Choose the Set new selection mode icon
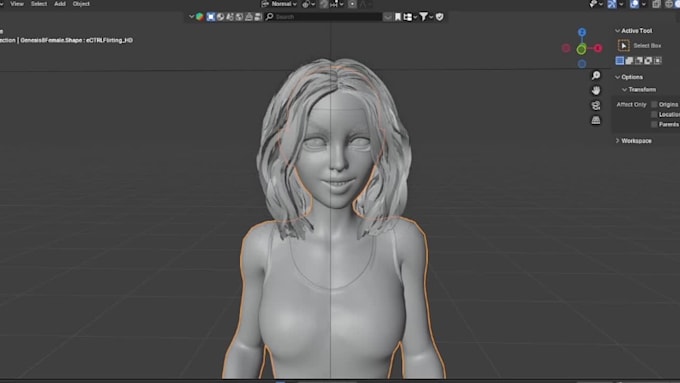Screen dimensions: 680x383 pos(620,60)
